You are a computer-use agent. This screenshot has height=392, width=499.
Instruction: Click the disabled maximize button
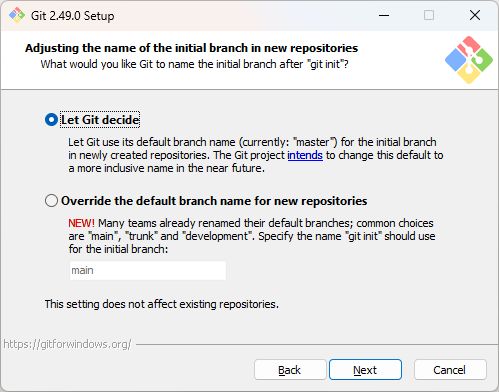point(429,15)
